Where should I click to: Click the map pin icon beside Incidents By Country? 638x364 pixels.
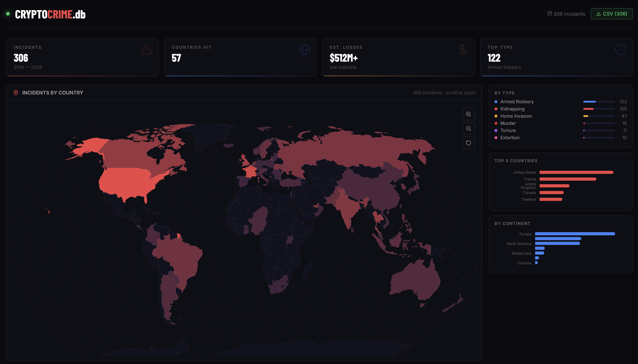click(x=16, y=92)
